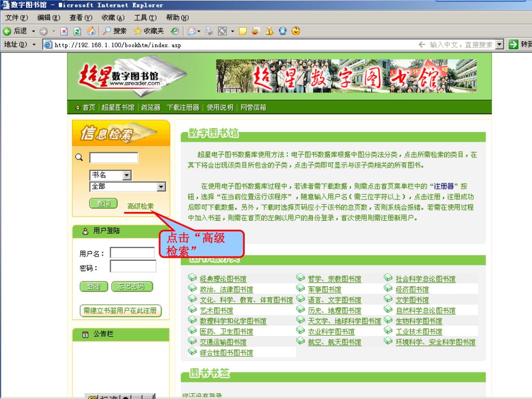Open 社会科学总论图书馆 category link
This screenshot has height=399, width=532.
pyautogui.click(x=425, y=279)
